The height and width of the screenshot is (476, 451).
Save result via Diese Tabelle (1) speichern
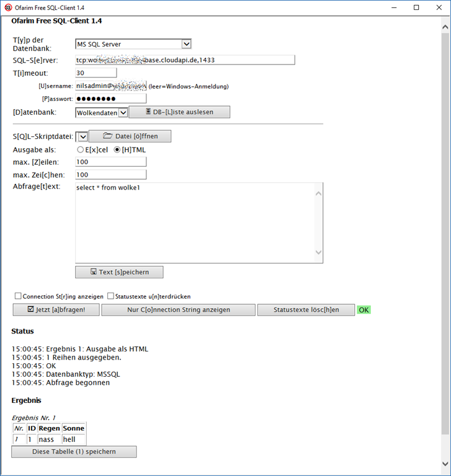[74, 451]
